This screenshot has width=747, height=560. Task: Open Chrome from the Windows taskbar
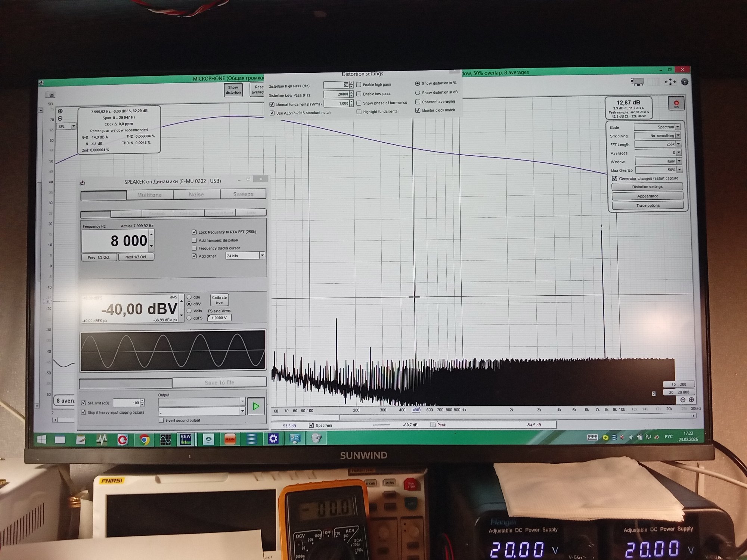tap(144, 440)
